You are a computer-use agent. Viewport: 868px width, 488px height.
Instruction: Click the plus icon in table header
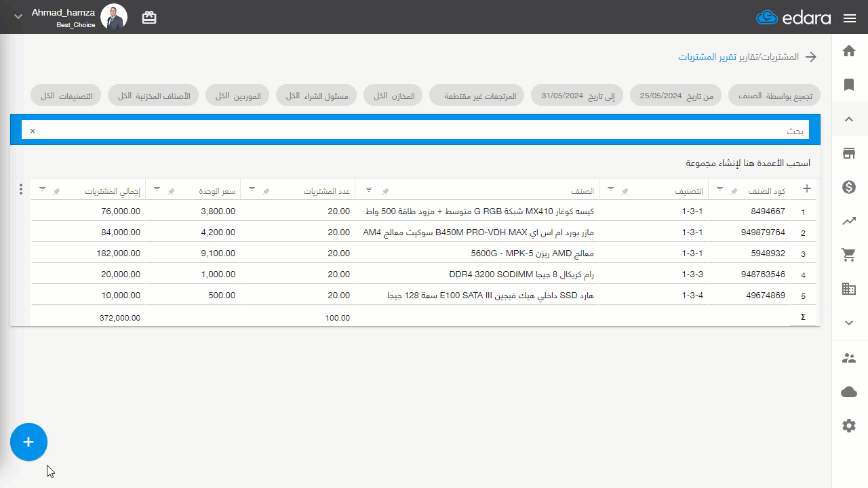pos(807,189)
